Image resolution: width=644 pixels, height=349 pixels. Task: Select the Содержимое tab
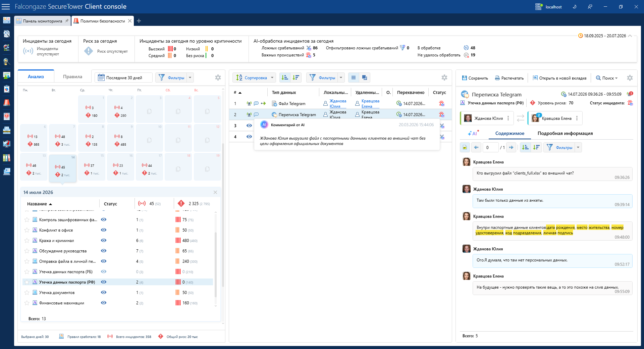click(510, 133)
